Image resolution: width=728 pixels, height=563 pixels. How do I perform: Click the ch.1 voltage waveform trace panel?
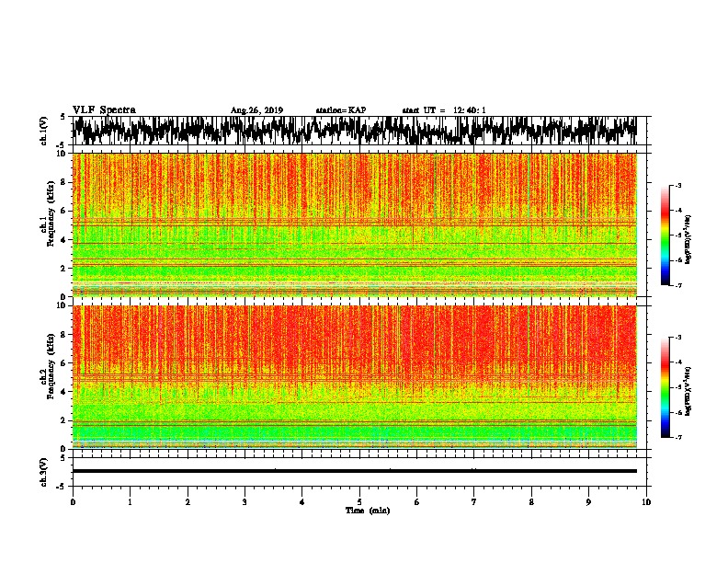point(358,131)
